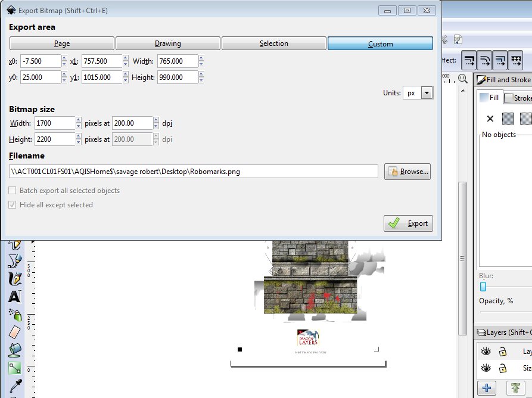Choose the Page export area
The height and width of the screenshot is (398, 532).
(x=62, y=43)
